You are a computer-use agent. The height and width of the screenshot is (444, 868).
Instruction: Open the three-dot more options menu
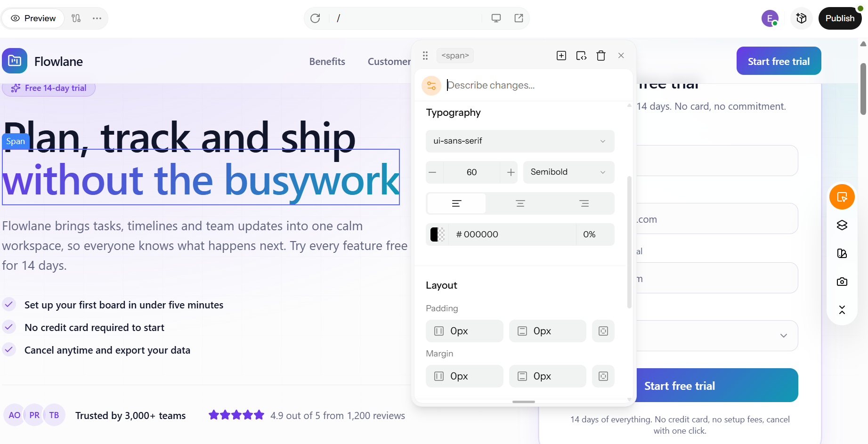[x=97, y=18]
